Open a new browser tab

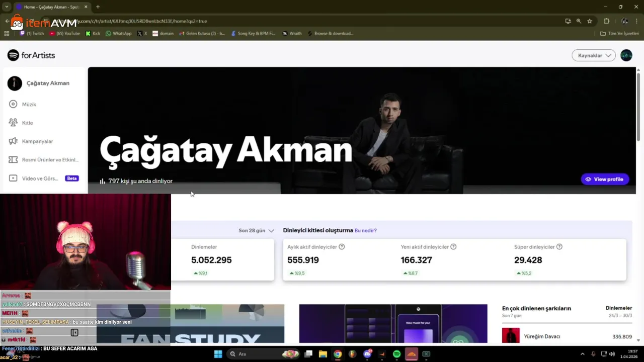(x=98, y=7)
